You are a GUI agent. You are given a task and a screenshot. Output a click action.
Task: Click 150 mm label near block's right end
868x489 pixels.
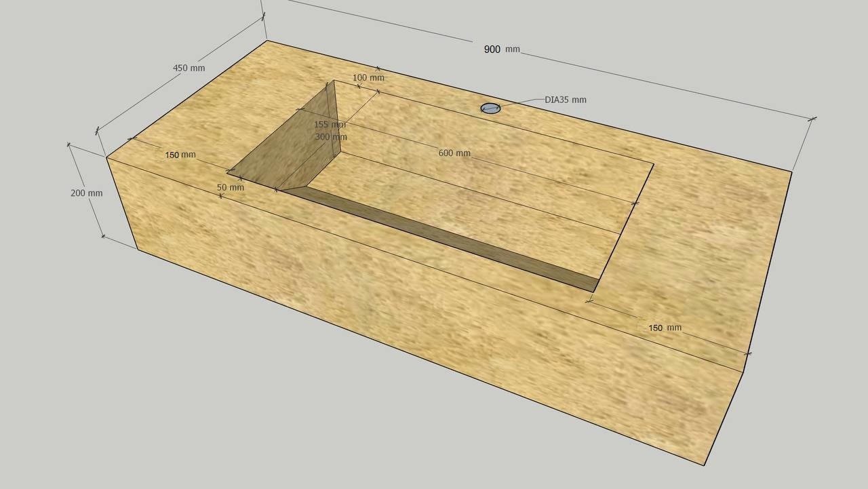click(665, 328)
